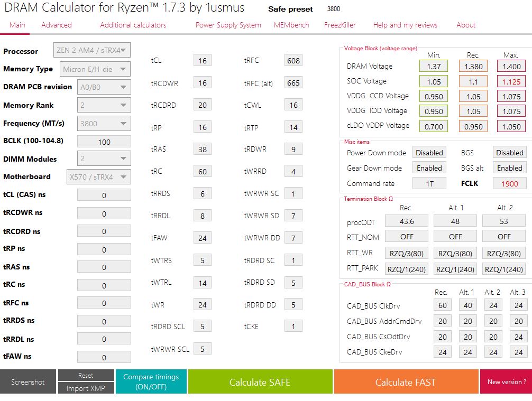Expand the Memory Type dropdown

(95, 69)
